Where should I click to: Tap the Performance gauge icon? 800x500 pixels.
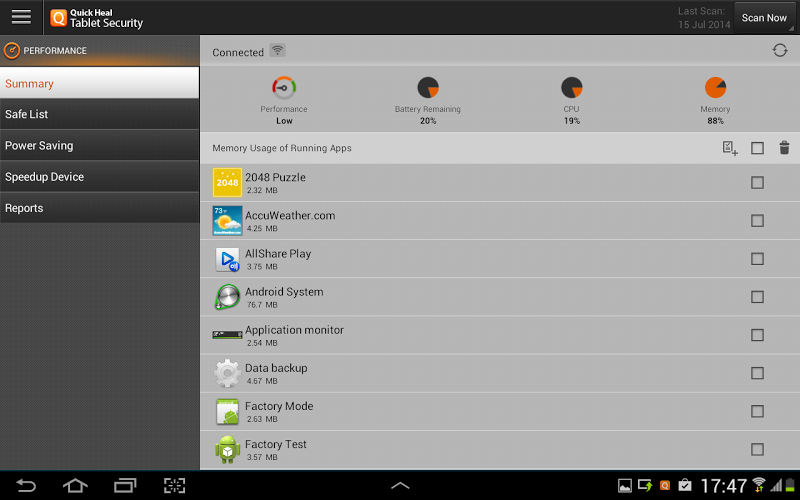click(x=284, y=88)
